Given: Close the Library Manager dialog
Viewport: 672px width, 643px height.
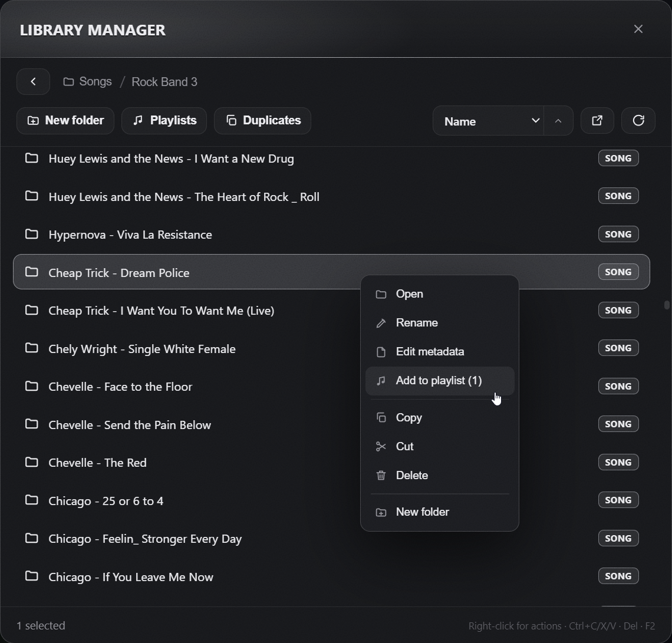Looking at the screenshot, I should (x=638, y=29).
